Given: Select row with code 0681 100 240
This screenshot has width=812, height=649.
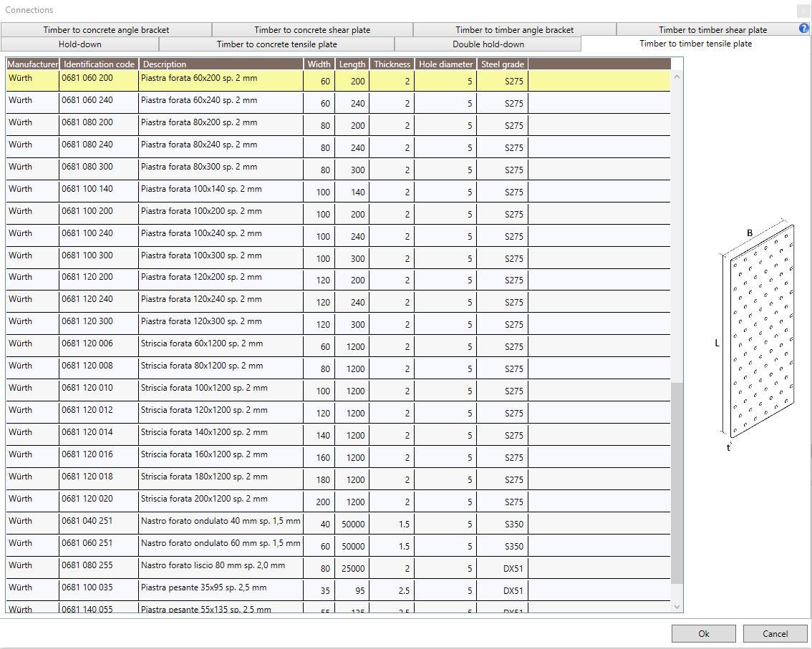Looking at the screenshot, I should (338, 236).
